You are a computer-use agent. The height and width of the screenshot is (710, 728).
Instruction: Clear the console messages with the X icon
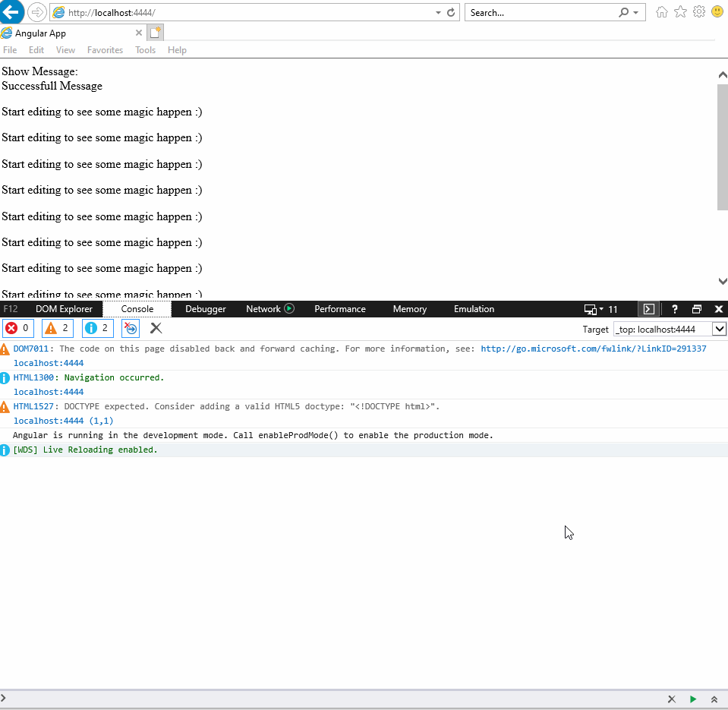[156, 327]
